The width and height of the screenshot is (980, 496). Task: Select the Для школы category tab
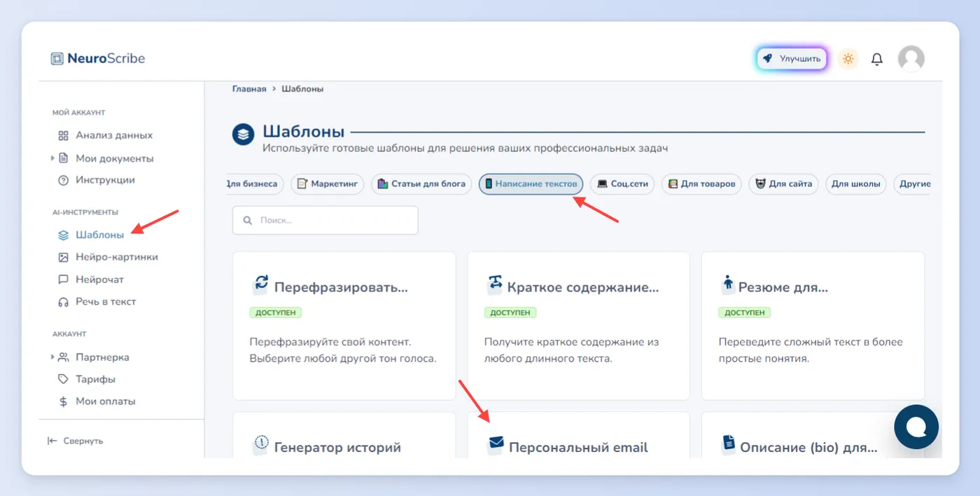856,184
